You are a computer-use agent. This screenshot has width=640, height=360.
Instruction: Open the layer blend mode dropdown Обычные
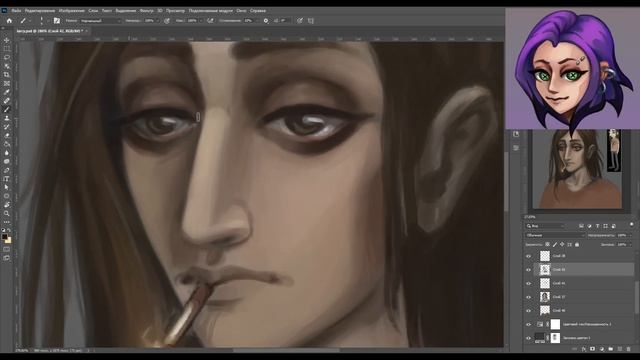coord(555,236)
